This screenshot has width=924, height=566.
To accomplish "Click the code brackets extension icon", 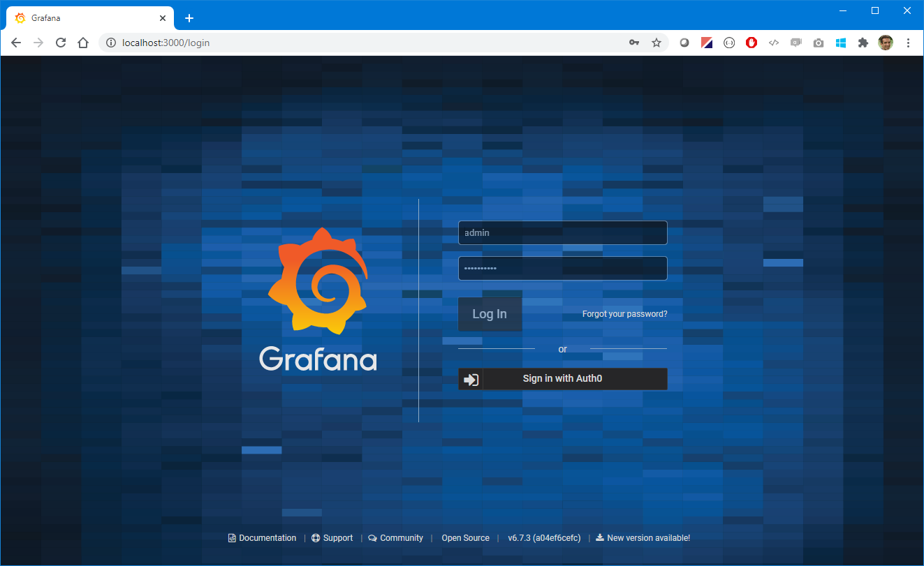I will [x=774, y=43].
